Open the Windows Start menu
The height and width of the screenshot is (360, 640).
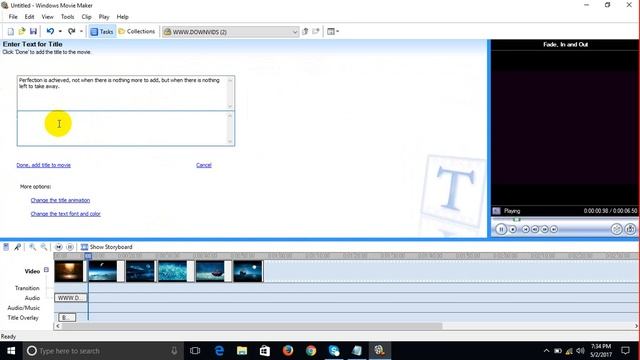coord(11,351)
